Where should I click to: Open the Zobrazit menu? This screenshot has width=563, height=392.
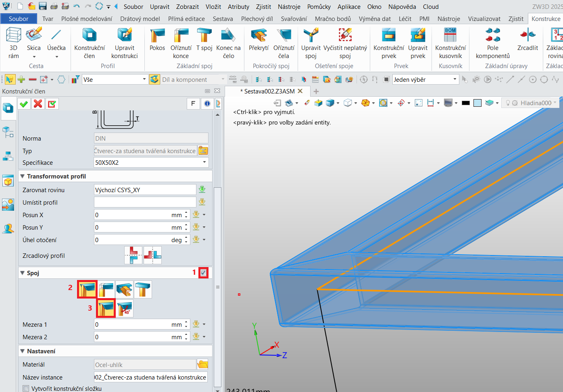pyautogui.click(x=188, y=6)
